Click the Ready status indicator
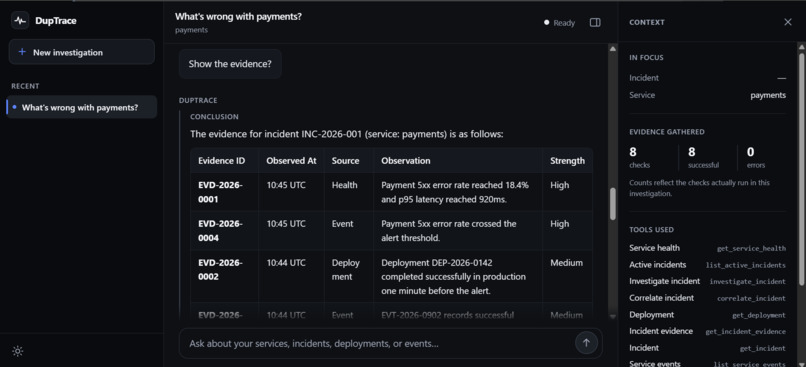The height and width of the screenshot is (367, 806). (559, 23)
